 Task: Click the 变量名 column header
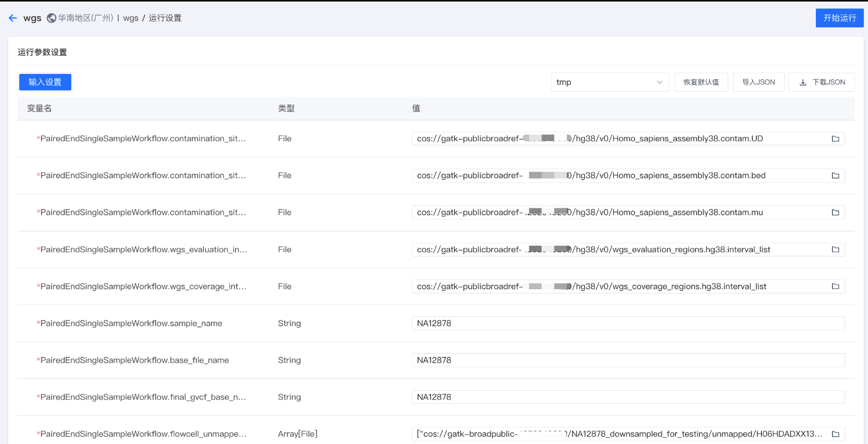coord(40,108)
